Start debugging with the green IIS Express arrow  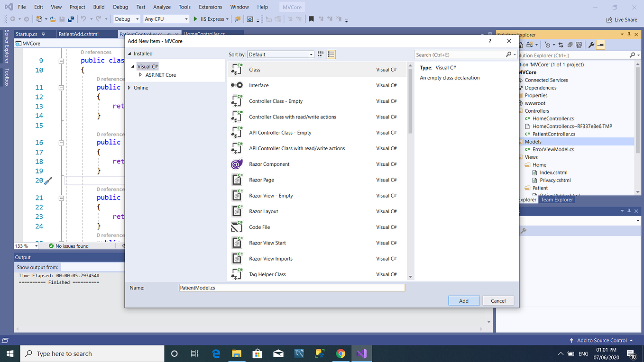click(x=195, y=19)
